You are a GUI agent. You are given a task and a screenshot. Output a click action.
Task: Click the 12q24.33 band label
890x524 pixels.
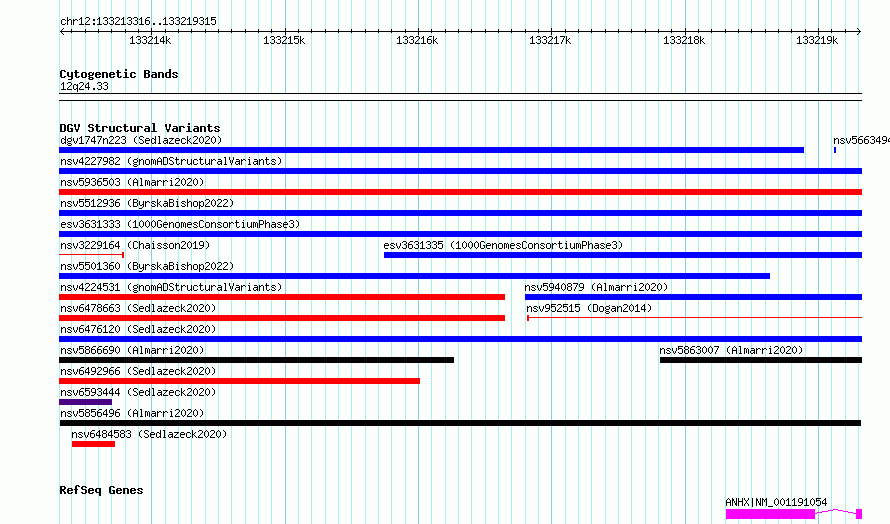click(84, 86)
